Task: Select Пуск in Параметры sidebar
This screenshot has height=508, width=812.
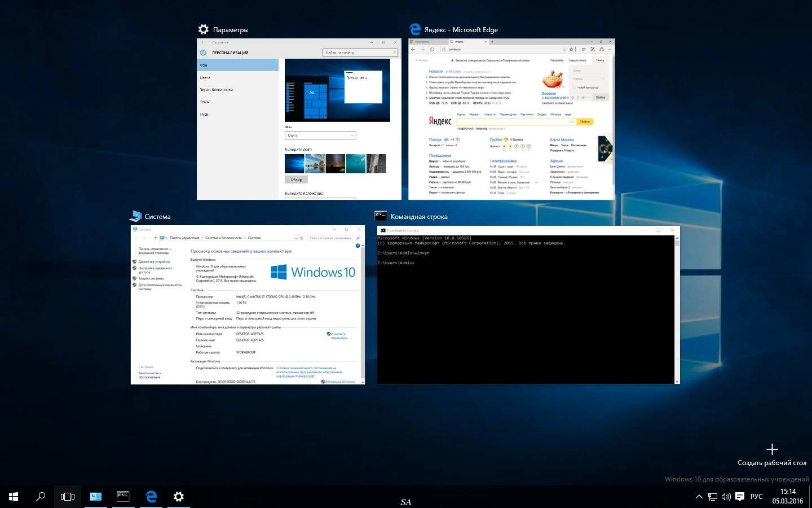Action: (x=237, y=115)
